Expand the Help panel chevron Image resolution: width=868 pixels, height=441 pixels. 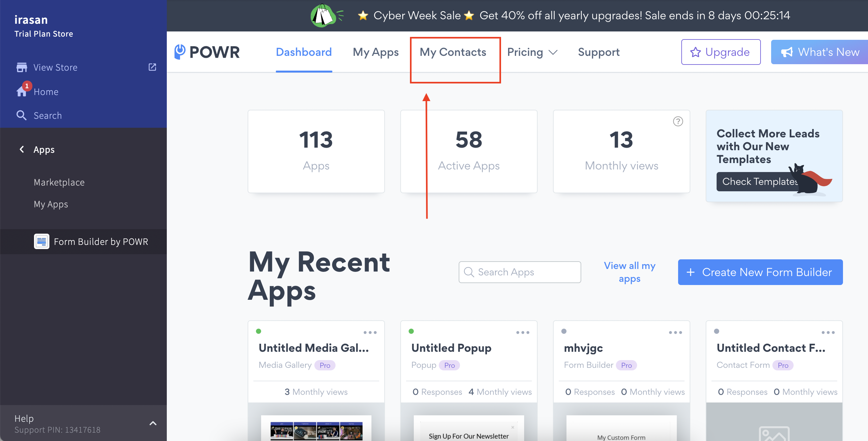(153, 423)
